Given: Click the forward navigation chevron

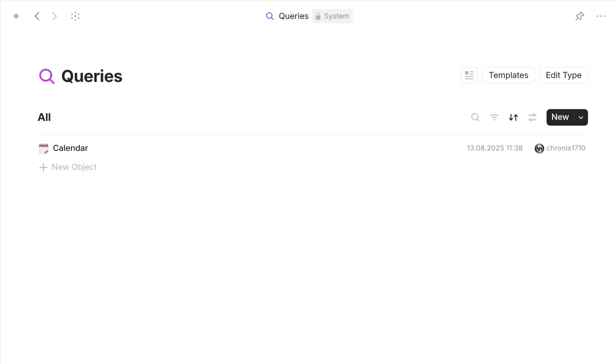Looking at the screenshot, I should tap(54, 16).
